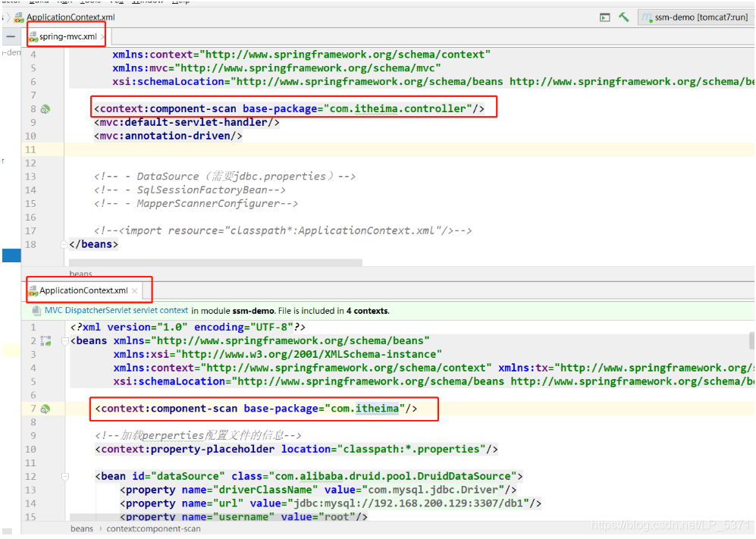The image size is (756, 539).
Task: Click Spring gutter icon on spring-mvc.xml line 8
Action: (45, 109)
